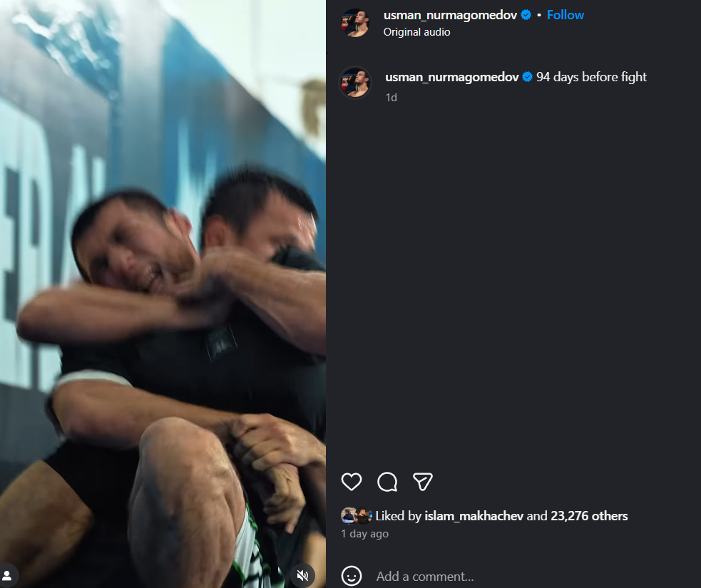Open comments via the speech bubble icon
Image resolution: width=701 pixels, height=588 pixels.
coord(387,482)
